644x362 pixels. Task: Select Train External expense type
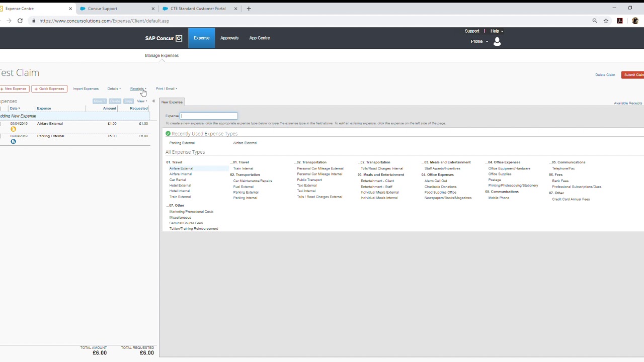click(180, 197)
